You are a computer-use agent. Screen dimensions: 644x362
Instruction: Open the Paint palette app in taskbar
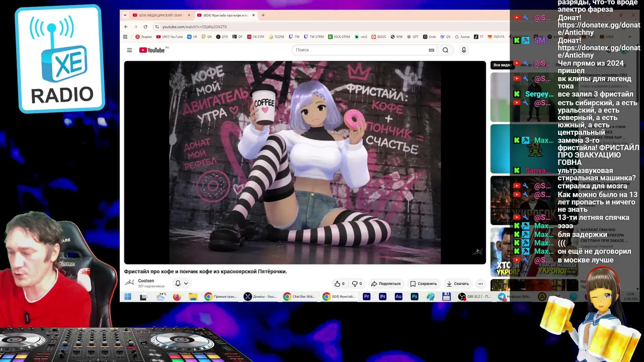pos(431,297)
